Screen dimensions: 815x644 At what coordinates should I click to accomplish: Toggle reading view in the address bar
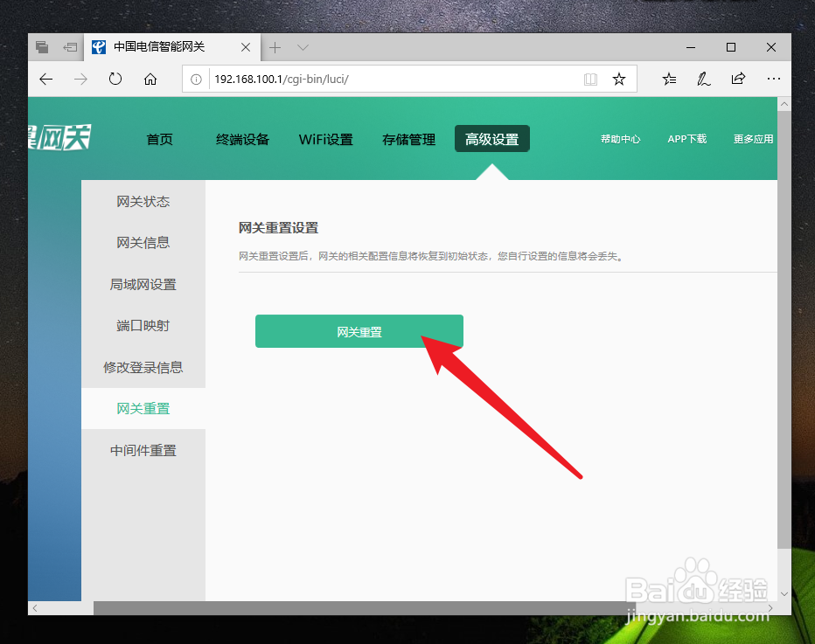[x=590, y=79]
